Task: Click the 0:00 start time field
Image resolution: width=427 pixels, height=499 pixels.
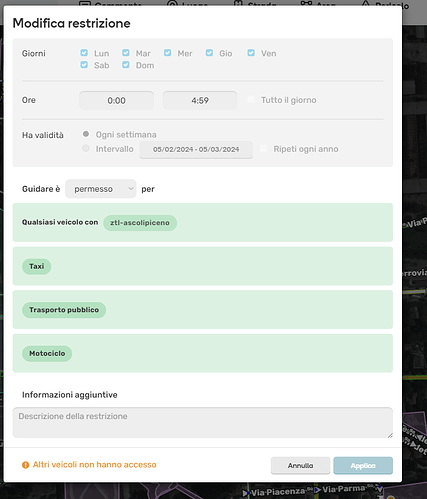Action: coord(116,100)
